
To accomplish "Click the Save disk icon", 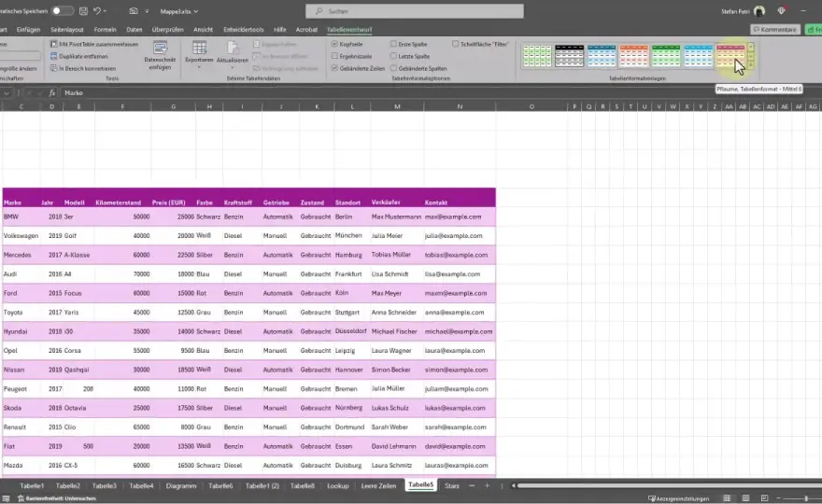I will point(83,11).
